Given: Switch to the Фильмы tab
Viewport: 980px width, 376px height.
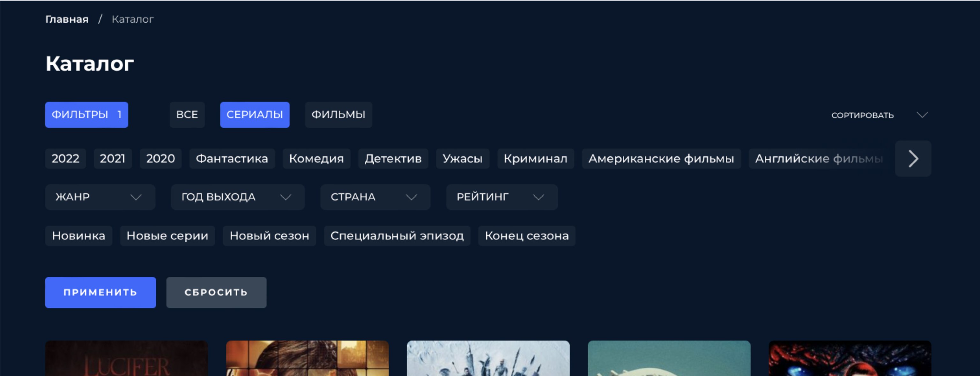Looking at the screenshot, I should [338, 115].
